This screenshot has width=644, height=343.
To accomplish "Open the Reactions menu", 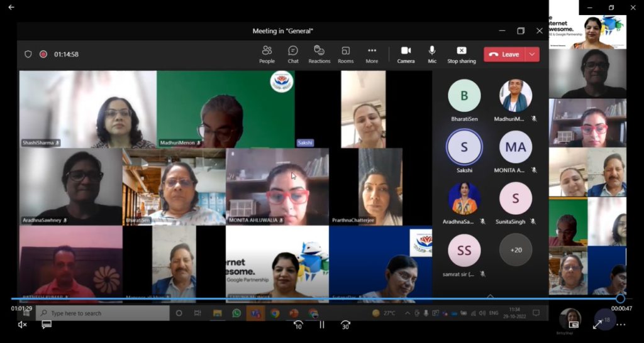I will [319, 54].
